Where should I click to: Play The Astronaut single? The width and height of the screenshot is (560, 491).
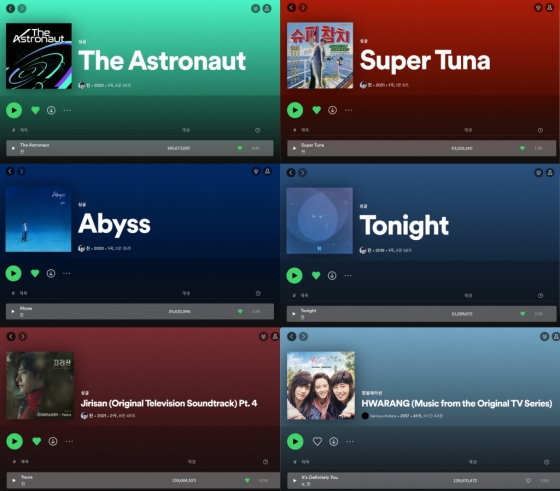(14, 110)
